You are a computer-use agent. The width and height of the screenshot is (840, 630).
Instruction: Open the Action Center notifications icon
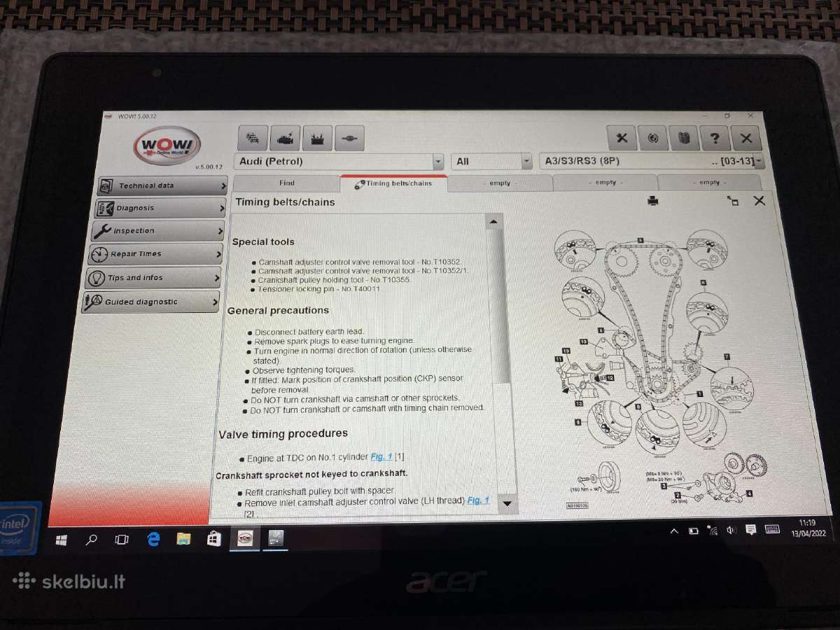[750, 529]
